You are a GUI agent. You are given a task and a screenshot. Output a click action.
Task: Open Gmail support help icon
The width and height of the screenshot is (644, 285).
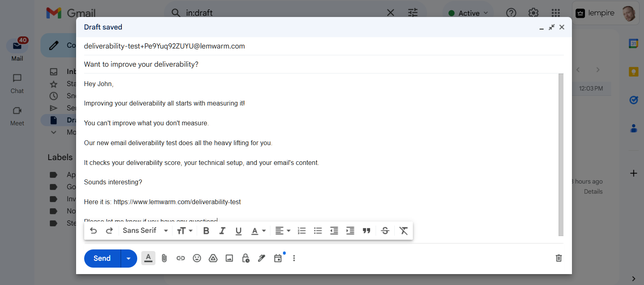click(511, 13)
